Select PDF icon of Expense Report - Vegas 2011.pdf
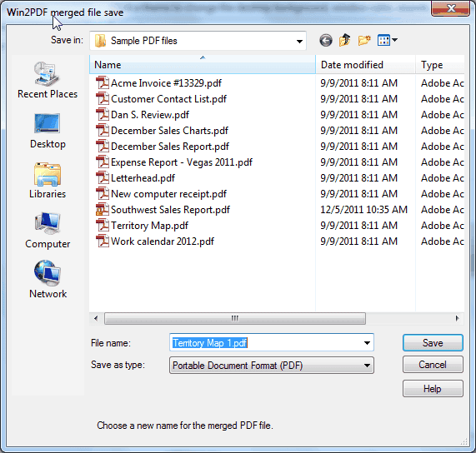 [x=103, y=162]
